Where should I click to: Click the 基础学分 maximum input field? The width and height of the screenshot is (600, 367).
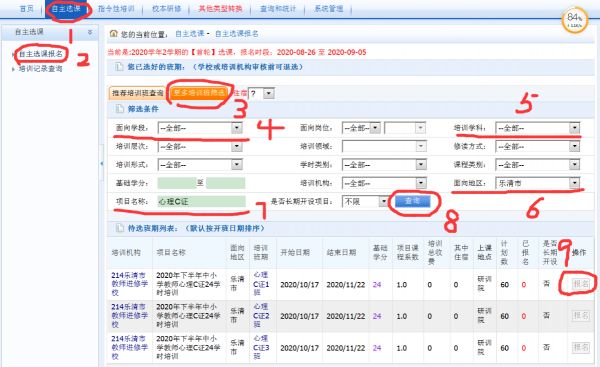click(x=226, y=183)
